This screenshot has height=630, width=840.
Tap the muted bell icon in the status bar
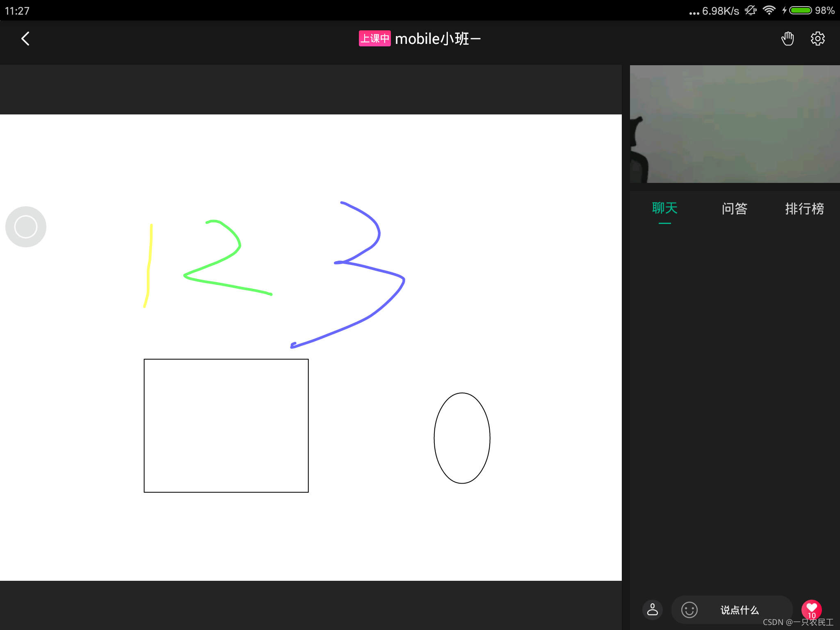tap(751, 10)
